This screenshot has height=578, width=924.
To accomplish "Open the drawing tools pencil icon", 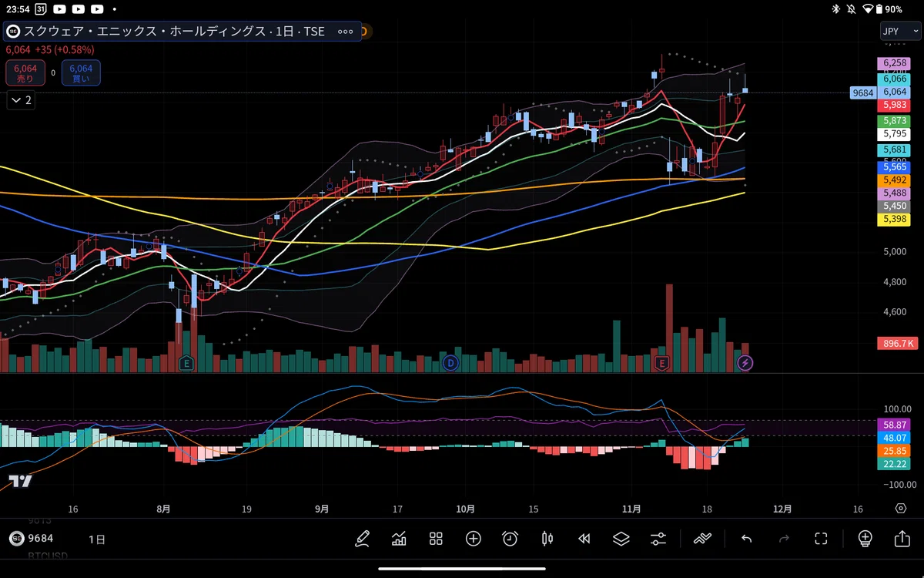I will [362, 539].
